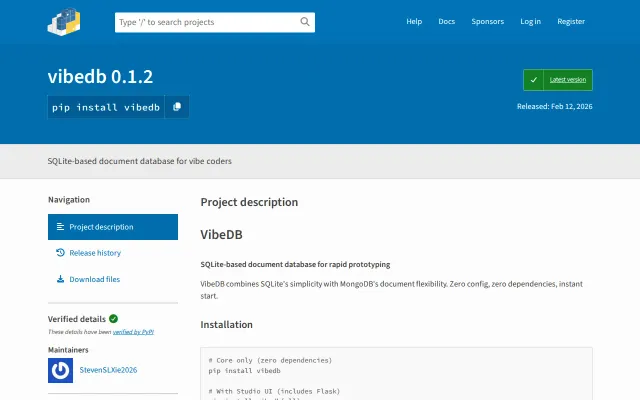Image resolution: width=640 pixels, height=400 pixels.
Task: Switch to the Release history tab
Action: click(x=113, y=253)
